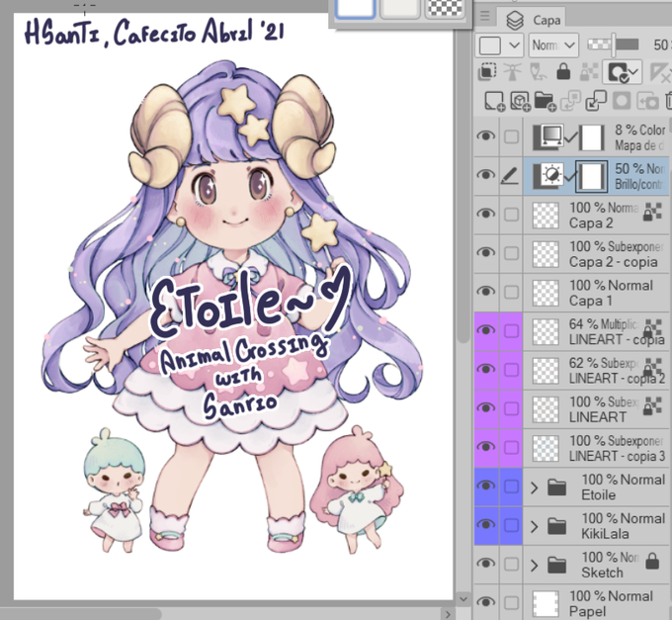Hide the KikiLala folder
672x620 pixels.
pos(485,525)
